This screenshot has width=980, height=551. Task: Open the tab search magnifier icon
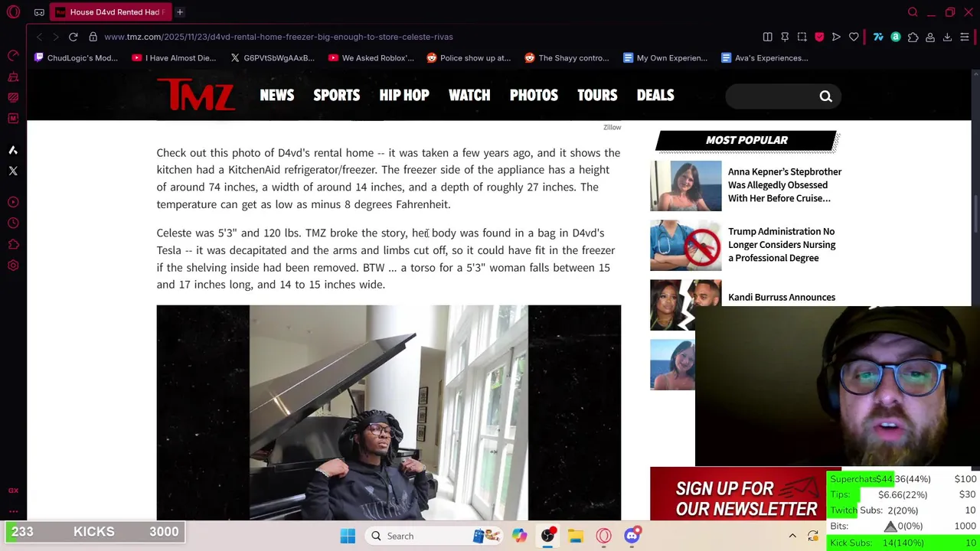coord(913,12)
